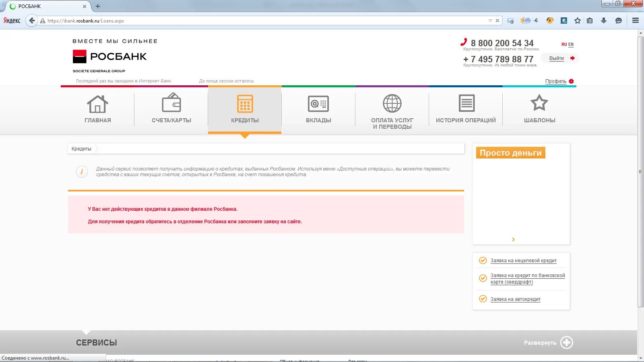Click the Яндекс logo in toolbar
The height and width of the screenshot is (362, 644).
12,21
